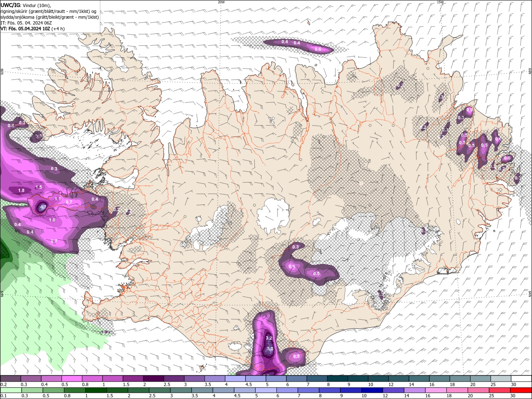532x399 pixels.
Task: Pick the dark purple 2 snow scale swatch
Action: click(153, 379)
